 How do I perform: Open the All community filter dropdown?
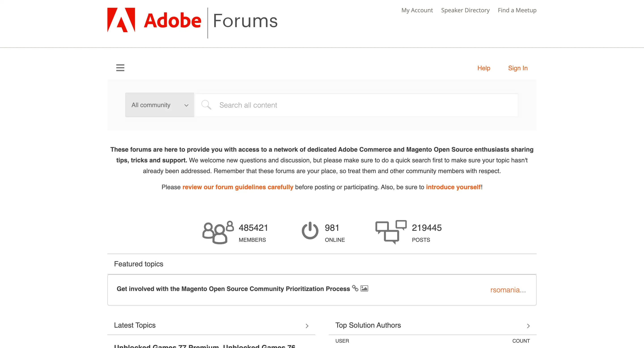159,105
